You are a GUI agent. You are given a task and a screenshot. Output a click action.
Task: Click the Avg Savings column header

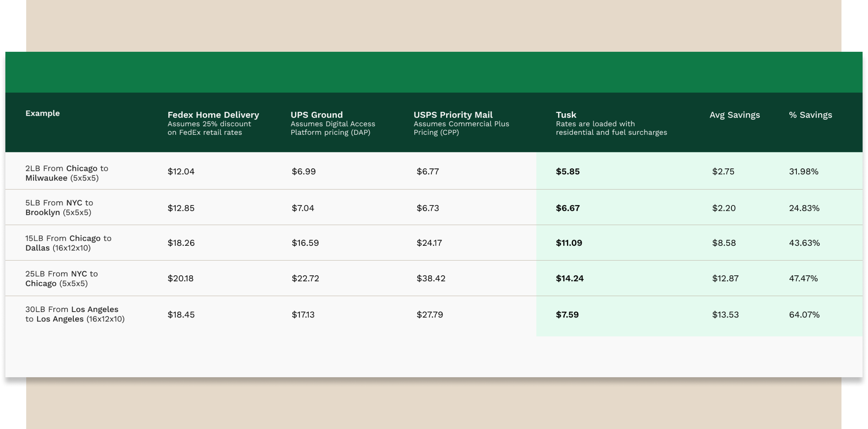(735, 115)
